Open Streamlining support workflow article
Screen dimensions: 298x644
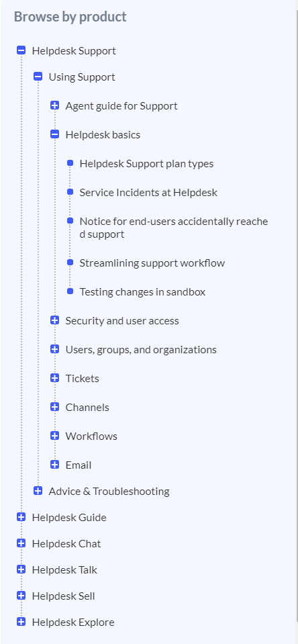[152, 263]
